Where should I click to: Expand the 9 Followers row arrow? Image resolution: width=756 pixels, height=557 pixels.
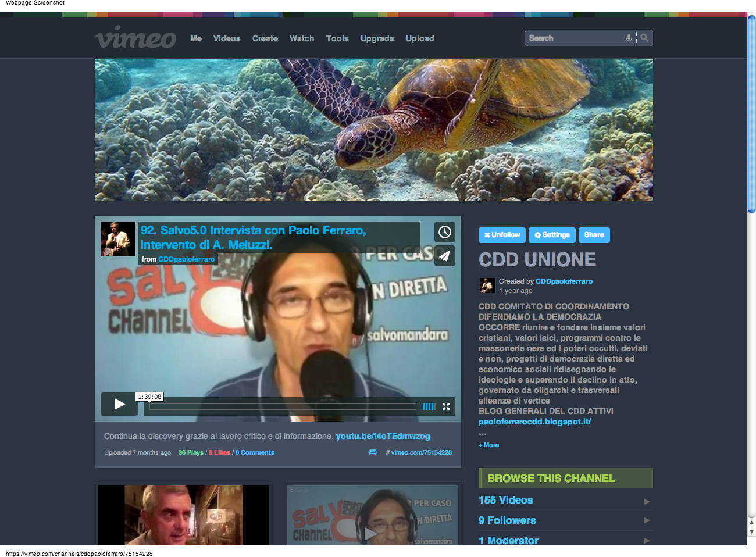[647, 520]
